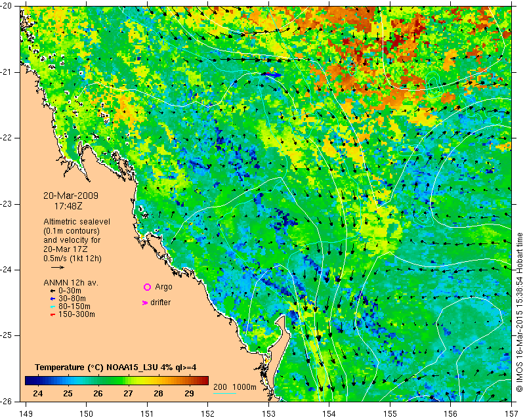The width and height of the screenshot is (525, 420).
Task: Click the IMOS copyright timestamp text
Action: tap(519, 312)
